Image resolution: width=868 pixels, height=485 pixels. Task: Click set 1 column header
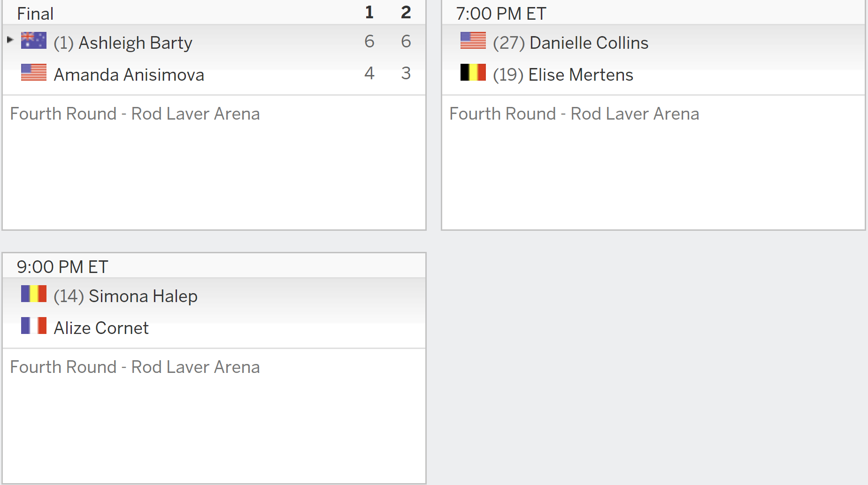click(x=369, y=13)
